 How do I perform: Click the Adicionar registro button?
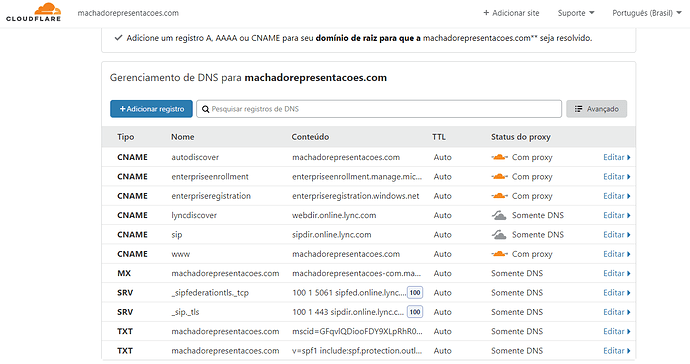(x=151, y=109)
